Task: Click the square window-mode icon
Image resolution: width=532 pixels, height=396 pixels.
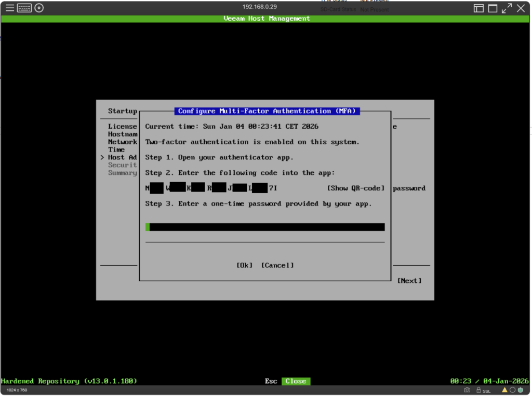Action: 493,8
